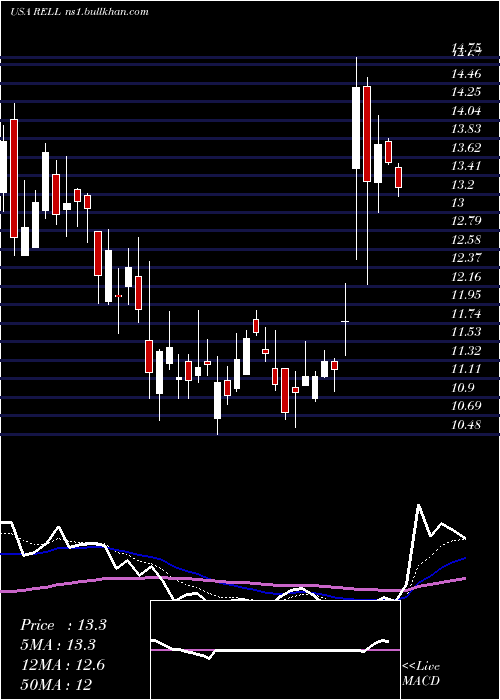This screenshot has width=500, height=700.
Task: Click the 12.37 price axis label
Action: point(467,258)
